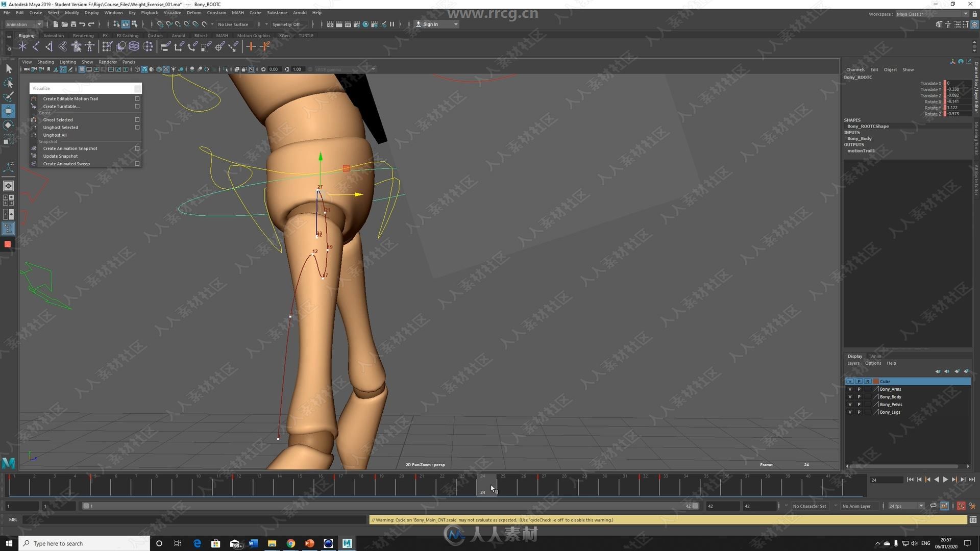Choose Ghost Selected menu entry
Image resolution: width=980 pixels, height=551 pixels.
[58, 119]
